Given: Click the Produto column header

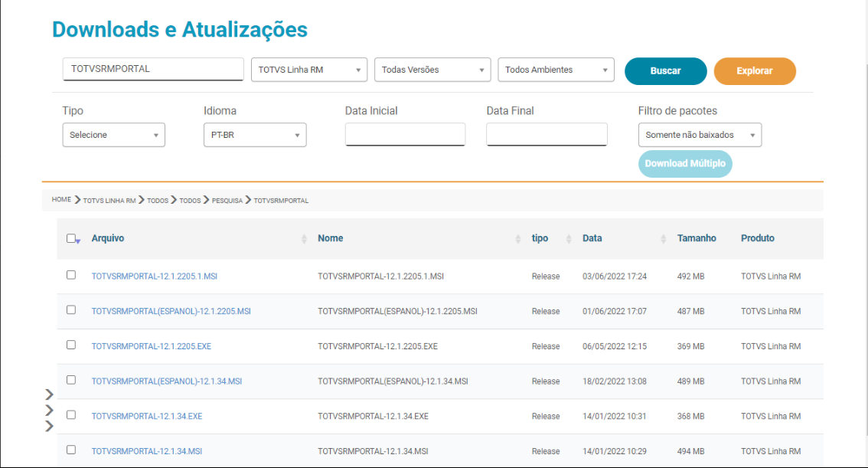Looking at the screenshot, I should click(757, 238).
